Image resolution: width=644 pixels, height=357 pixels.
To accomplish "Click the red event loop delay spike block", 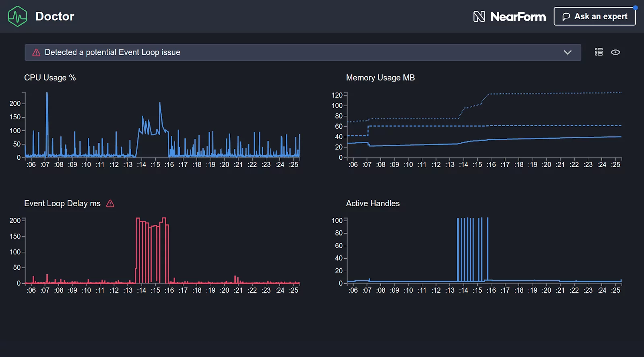I will click(x=152, y=250).
